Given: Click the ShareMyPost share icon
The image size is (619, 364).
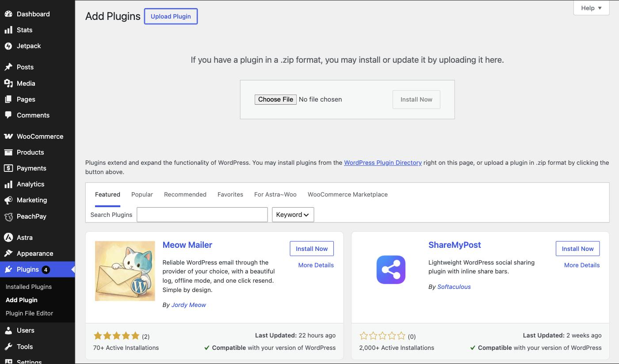Looking at the screenshot, I should pyautogui.click(x=391, y=269).
